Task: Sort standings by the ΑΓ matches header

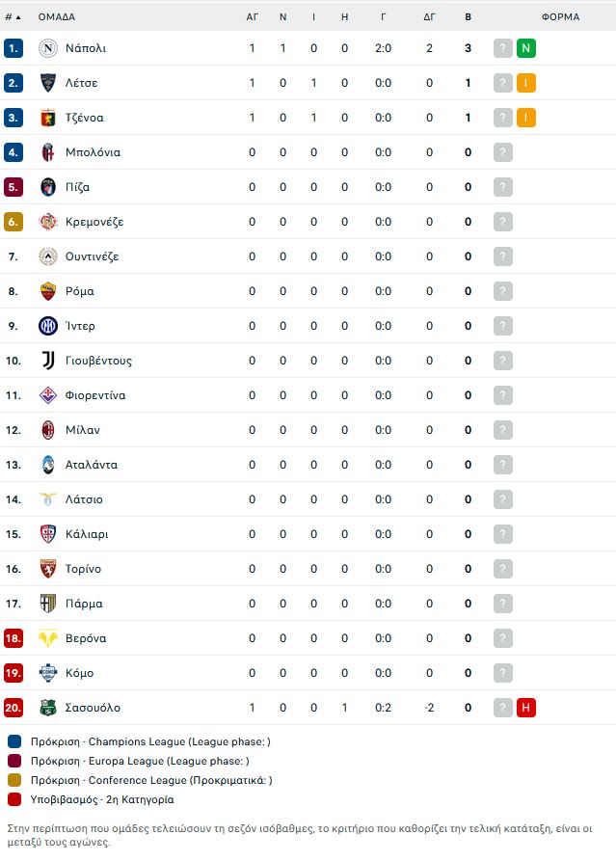Action: pos(252,17)
